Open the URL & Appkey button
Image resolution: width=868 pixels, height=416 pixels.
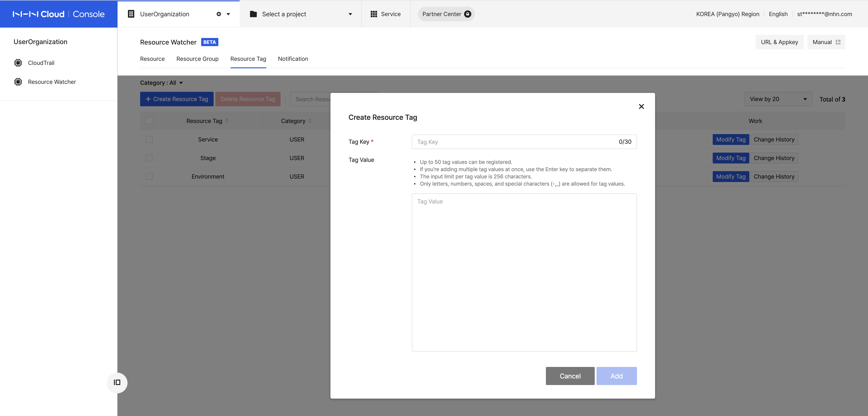click(779, 42)
